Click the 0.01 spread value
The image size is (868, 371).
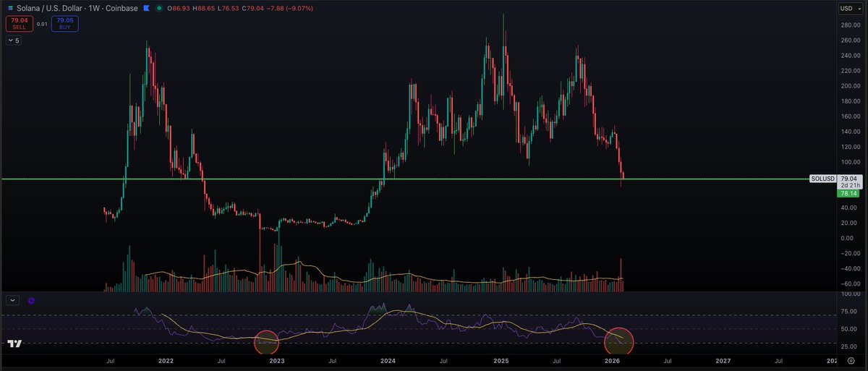41,24
